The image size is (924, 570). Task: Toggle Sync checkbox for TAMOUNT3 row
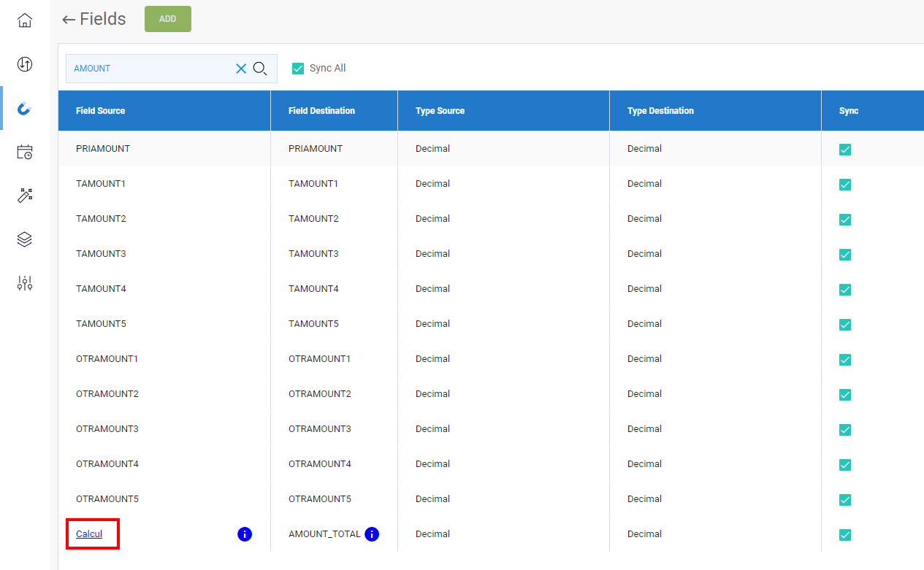(x=845, y=255)
